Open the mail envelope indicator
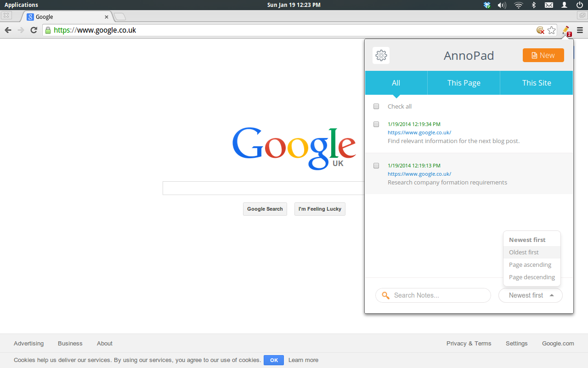The image size is (588, 368). coord(548,5)
